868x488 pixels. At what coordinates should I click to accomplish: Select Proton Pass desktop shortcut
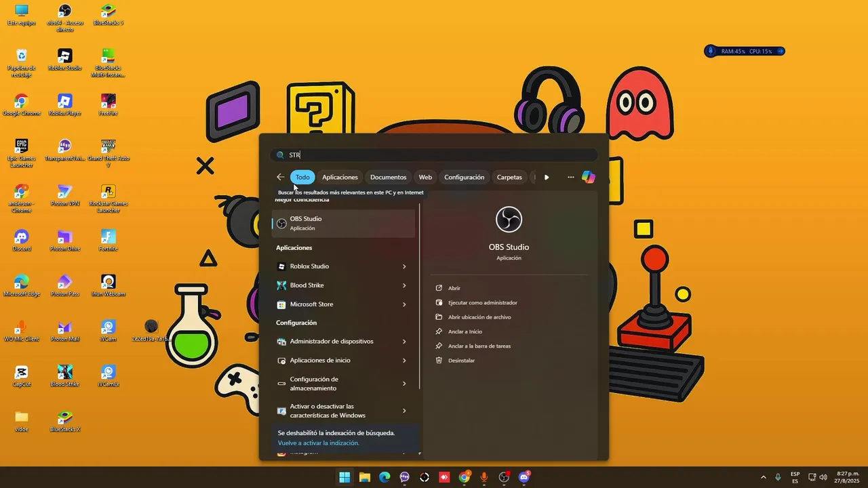click(64, 286)
